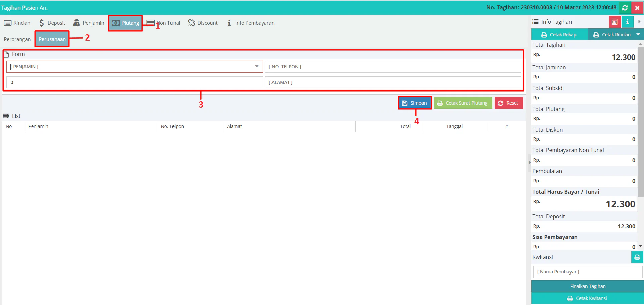Click the Total Subsidi label
The height and width of the screenshot is (305, 644).
coord(548,88)
